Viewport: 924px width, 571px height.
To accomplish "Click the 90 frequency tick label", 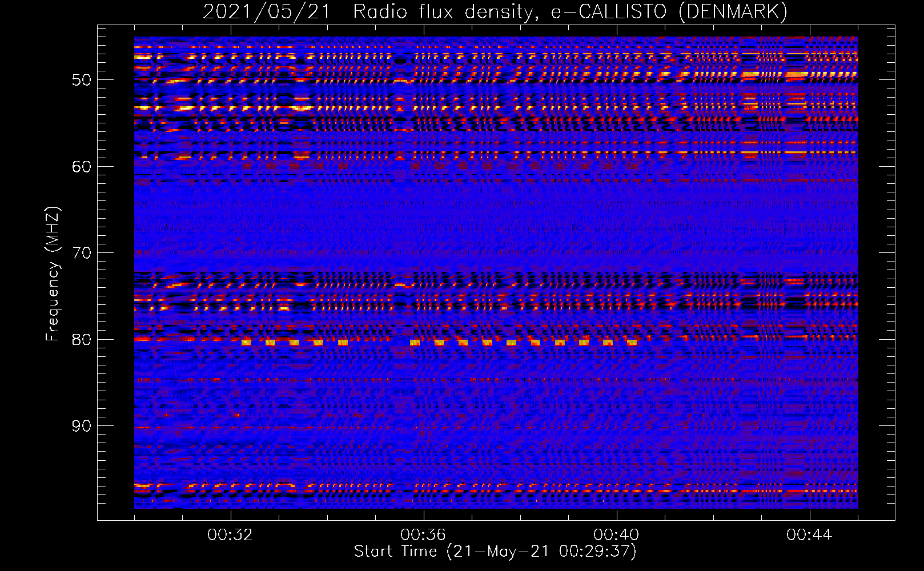I will (x=82, y=426).
